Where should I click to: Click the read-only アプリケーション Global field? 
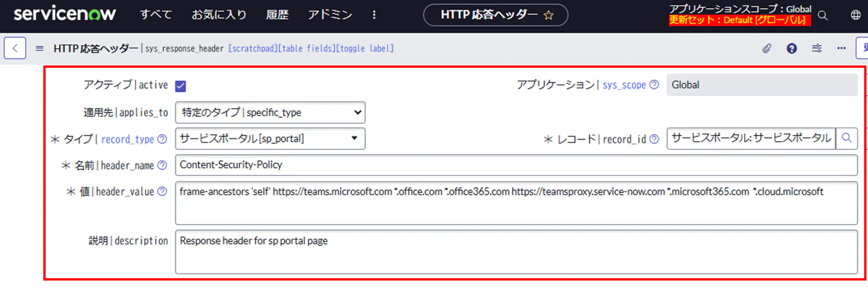coord(762,85)
